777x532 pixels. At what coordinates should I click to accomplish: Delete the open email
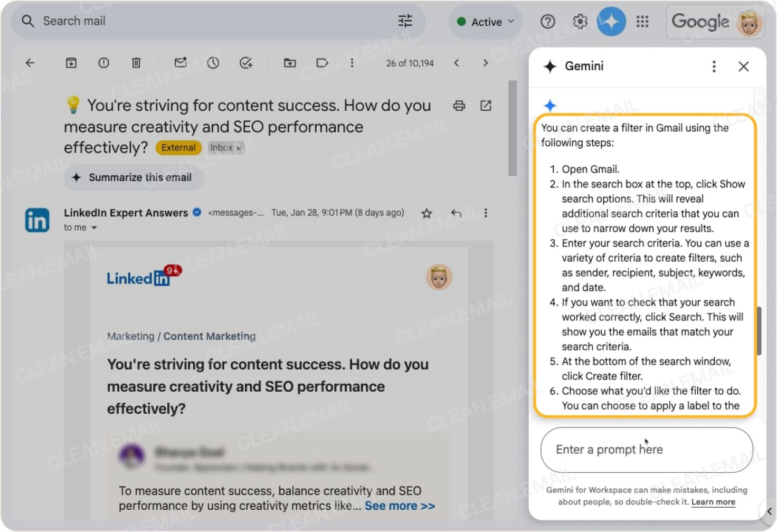pos(136,63)
